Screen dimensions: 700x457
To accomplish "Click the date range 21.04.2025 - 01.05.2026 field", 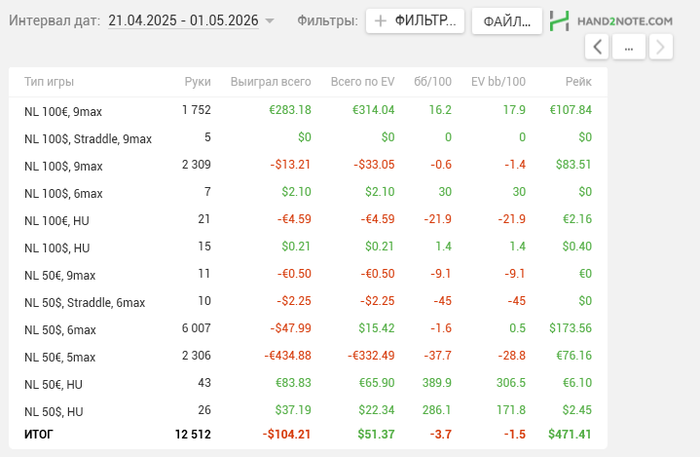I will 184,20.
